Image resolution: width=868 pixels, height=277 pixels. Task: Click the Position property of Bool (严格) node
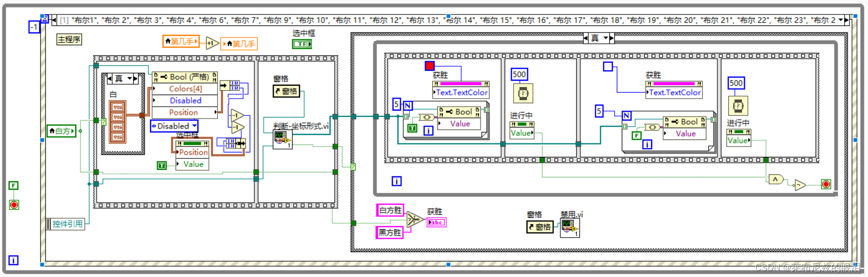[185, 112]
